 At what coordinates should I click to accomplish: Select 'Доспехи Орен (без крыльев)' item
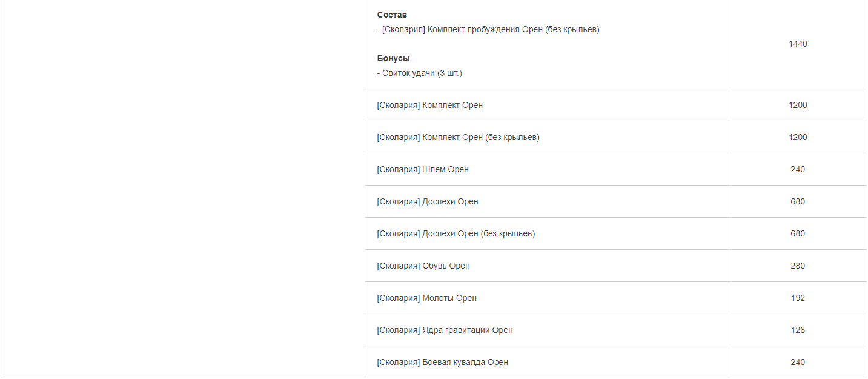pyautogui.click(x=456, y=233)
